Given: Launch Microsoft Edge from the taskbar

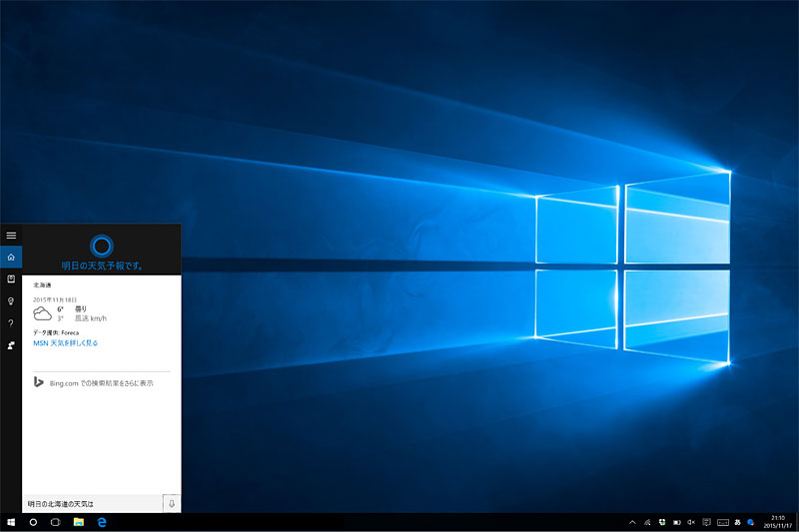Looking at the screenshot, I should tap(102, 522).
